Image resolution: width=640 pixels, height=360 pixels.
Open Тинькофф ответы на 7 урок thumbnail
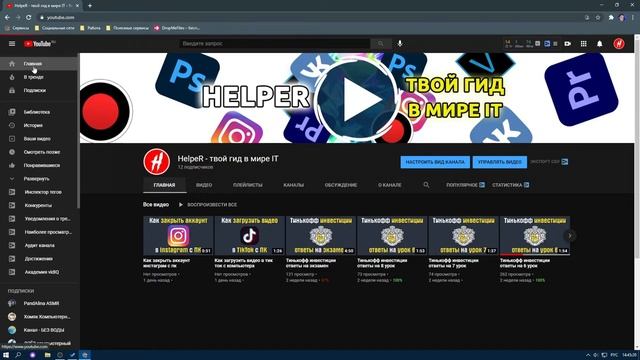coord(463,236)
